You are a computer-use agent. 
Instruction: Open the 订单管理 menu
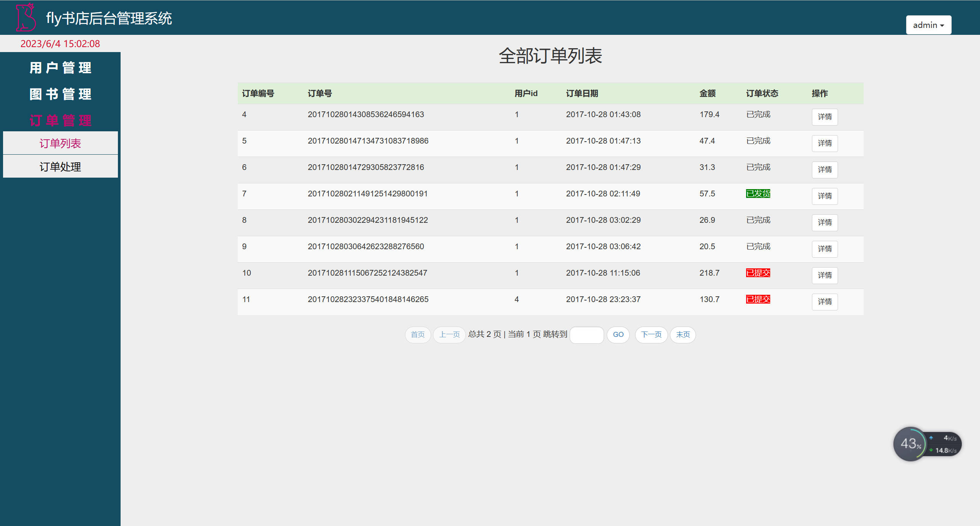coord(60,120)
